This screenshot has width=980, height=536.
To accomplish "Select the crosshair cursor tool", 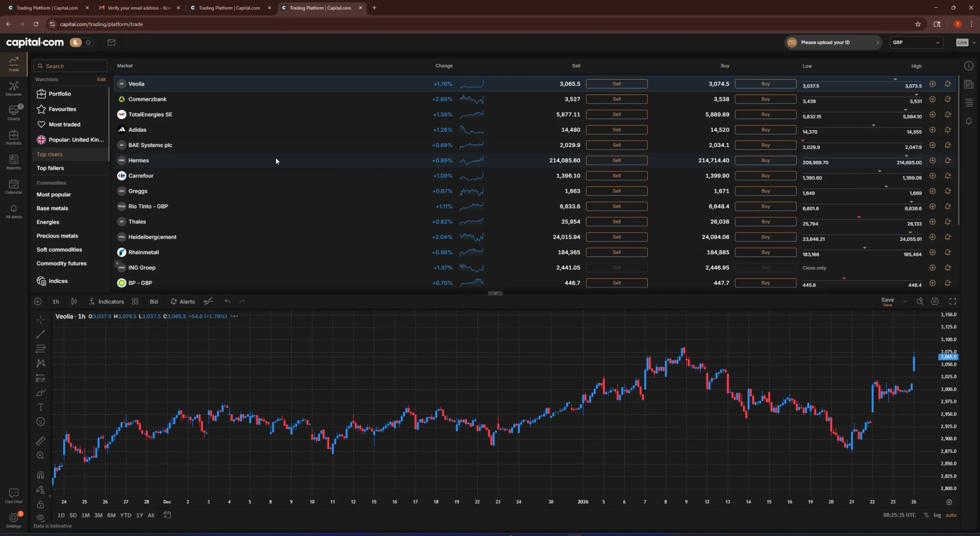I will 41,320.
